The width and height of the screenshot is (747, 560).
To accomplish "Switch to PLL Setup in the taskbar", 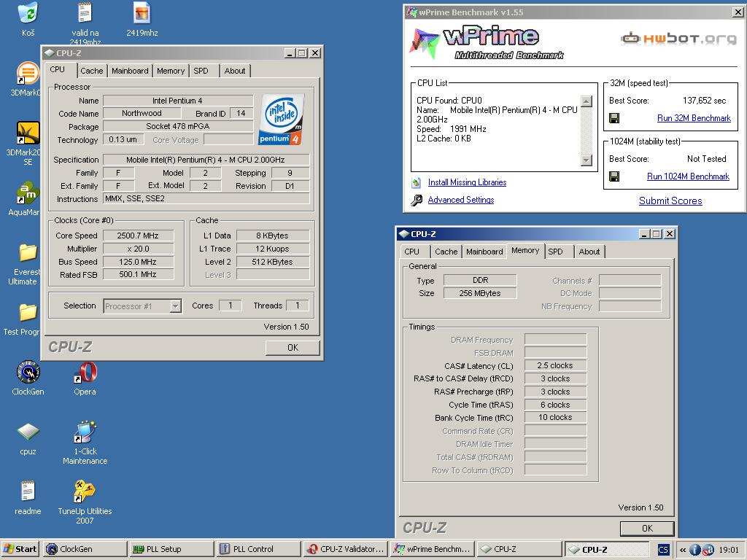I will [171, 549].
